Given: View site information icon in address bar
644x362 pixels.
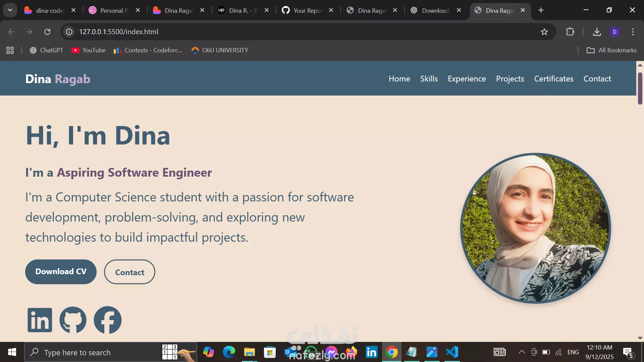Looking at the screenshot, I should coord(69,32).
